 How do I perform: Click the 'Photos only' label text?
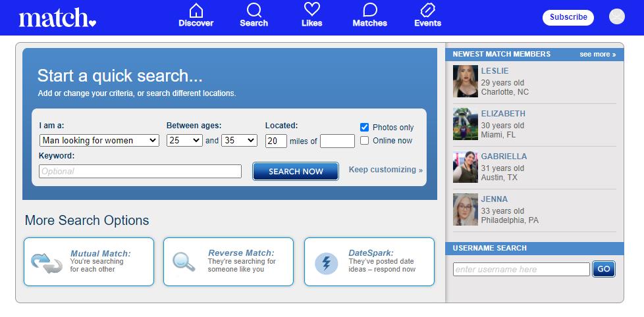393,128
